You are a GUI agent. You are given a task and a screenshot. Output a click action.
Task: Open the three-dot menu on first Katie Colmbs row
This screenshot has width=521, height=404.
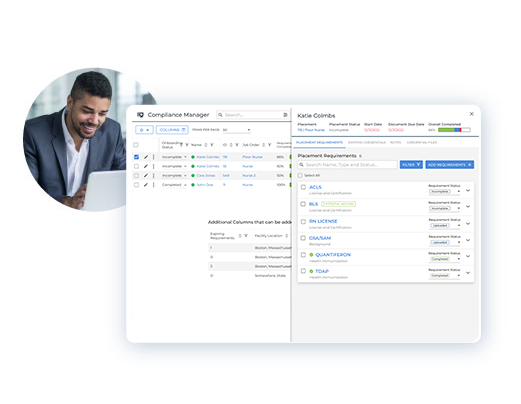tap(154, 157)
